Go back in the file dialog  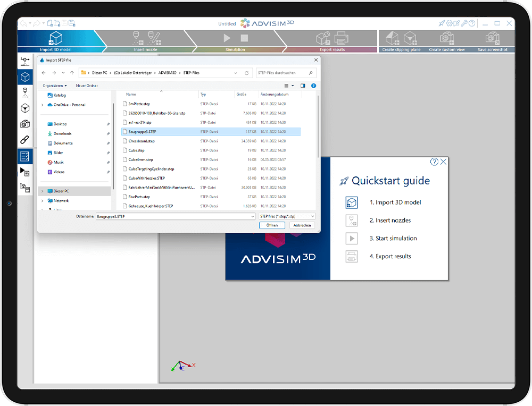click(44, 73)
